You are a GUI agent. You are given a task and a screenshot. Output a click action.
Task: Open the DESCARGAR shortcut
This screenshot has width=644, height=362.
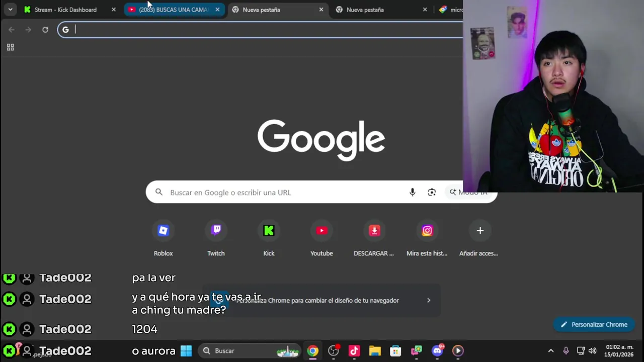(374, 238)
